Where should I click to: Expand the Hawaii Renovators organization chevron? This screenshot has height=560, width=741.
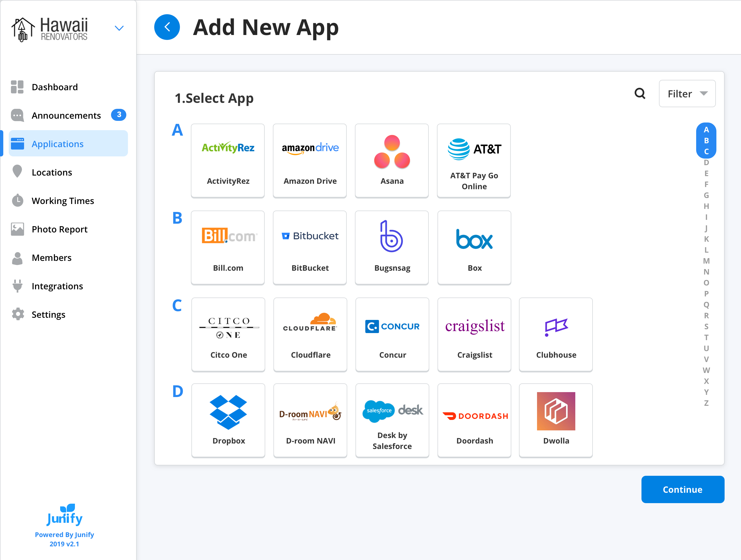coord(119,28)
